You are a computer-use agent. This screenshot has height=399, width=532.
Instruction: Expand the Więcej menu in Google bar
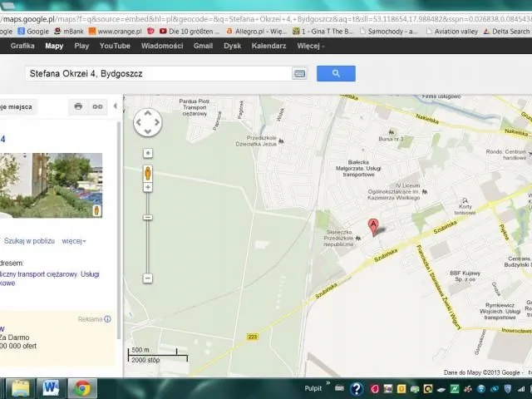coord(310,46)
